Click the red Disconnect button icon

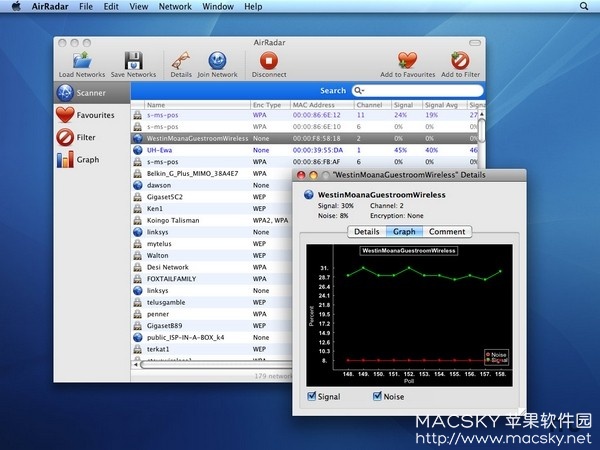[x=269, y=60]
